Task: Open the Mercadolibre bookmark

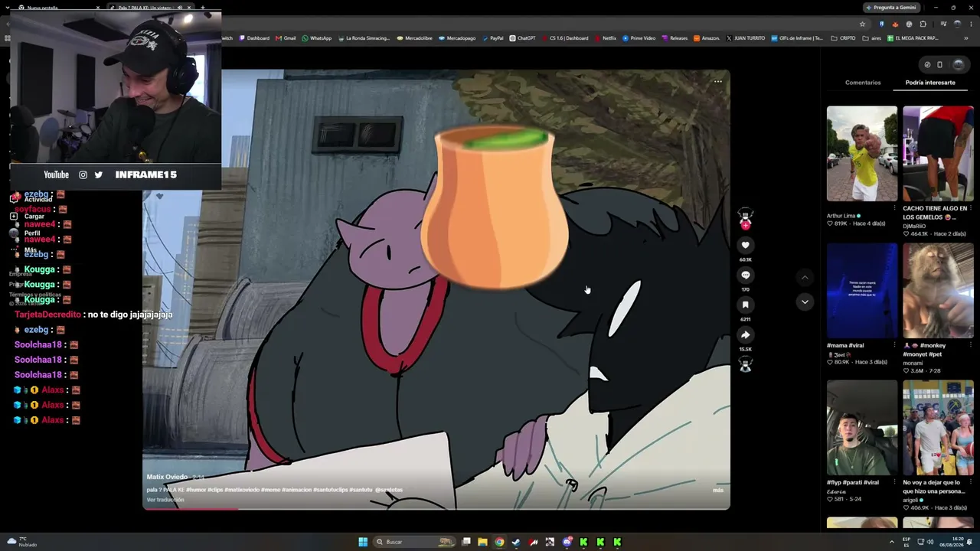Action: [x=414, y=38]
